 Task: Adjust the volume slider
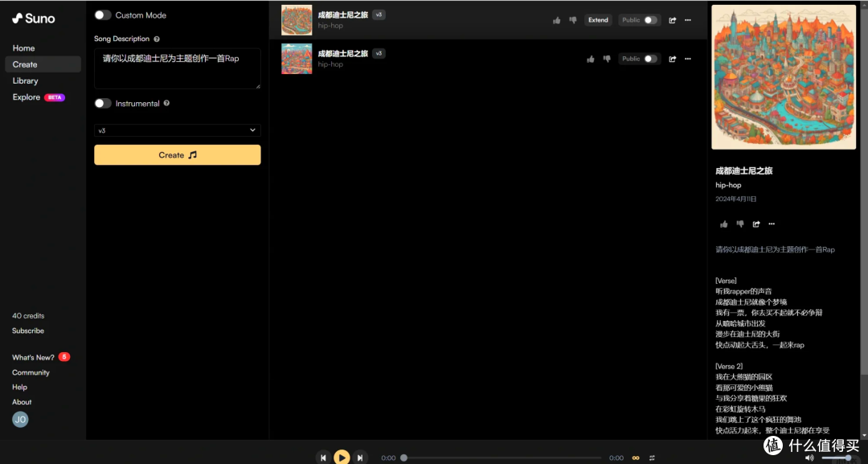pyautogui.click(x=839, y=458)
